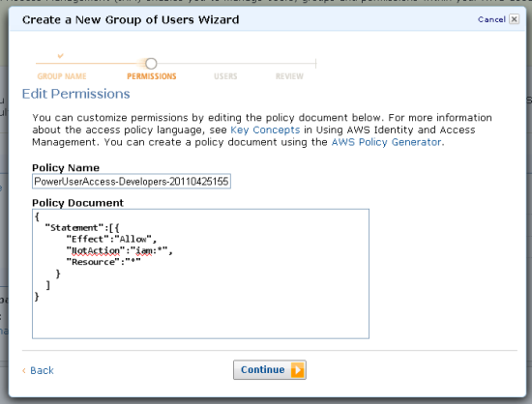Viewport: 532px width, 404px height.
Task: Click into the Policy Name field
Action: tap(132, 182)
